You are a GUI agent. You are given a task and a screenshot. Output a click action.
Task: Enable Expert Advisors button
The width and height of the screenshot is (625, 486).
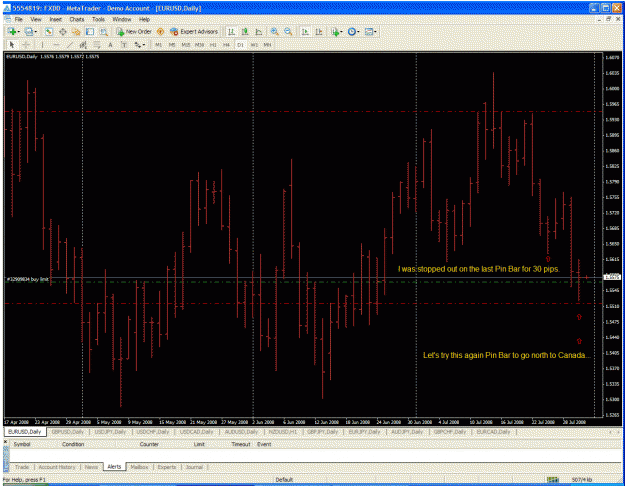click(194, 31)
